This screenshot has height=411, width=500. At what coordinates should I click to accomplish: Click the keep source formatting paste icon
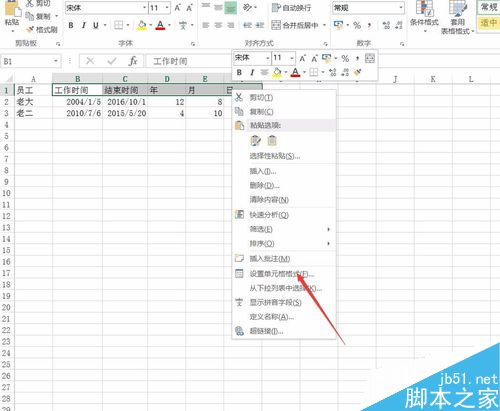point(255,141)
